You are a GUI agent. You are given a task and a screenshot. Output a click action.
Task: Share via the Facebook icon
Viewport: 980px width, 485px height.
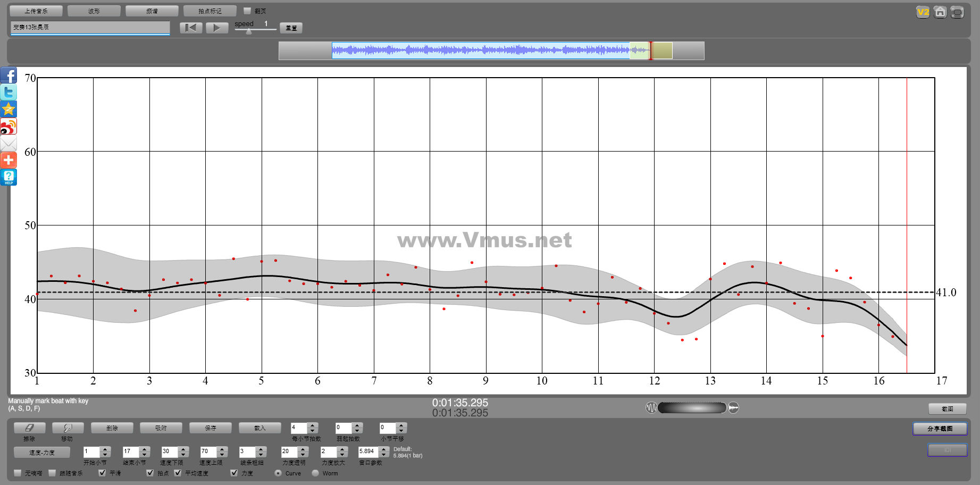pos(9,76)
